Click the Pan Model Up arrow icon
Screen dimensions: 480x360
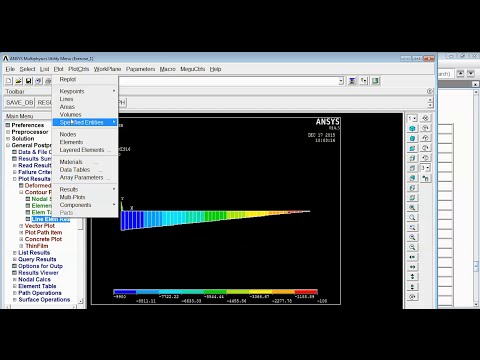[x=412, y=277]
